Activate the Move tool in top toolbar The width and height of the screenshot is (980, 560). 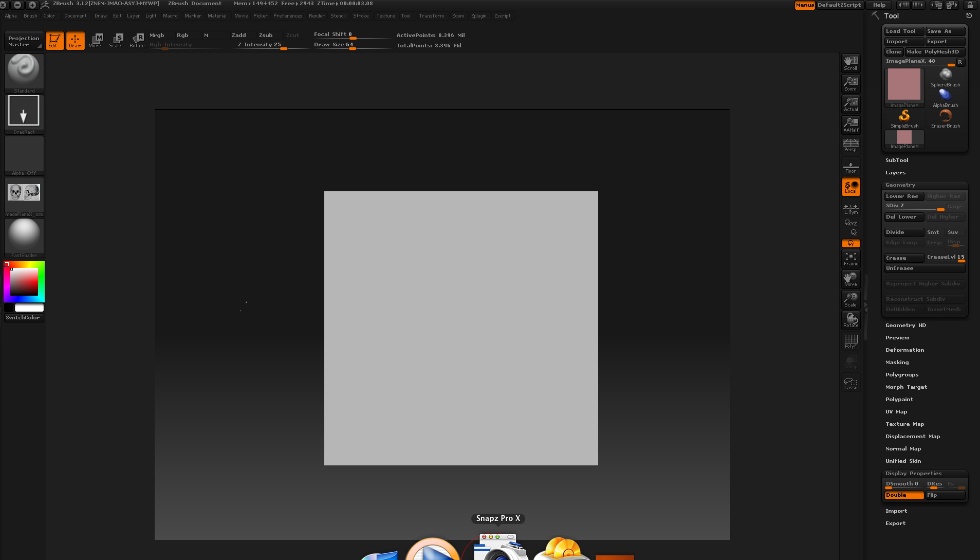coord(96,41)
